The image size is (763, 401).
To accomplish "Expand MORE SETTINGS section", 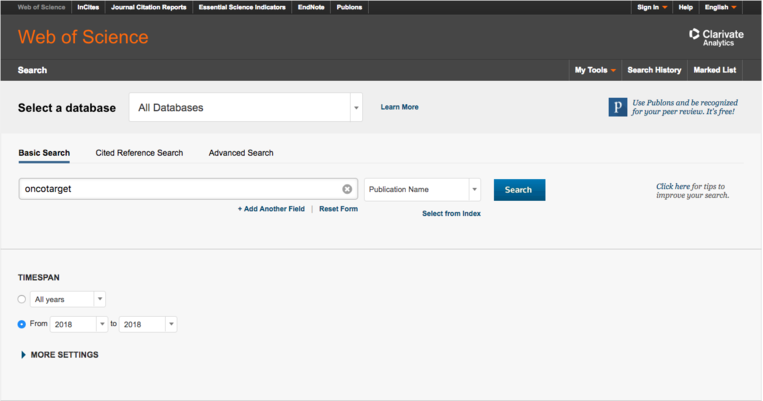I will pos(59,355).
